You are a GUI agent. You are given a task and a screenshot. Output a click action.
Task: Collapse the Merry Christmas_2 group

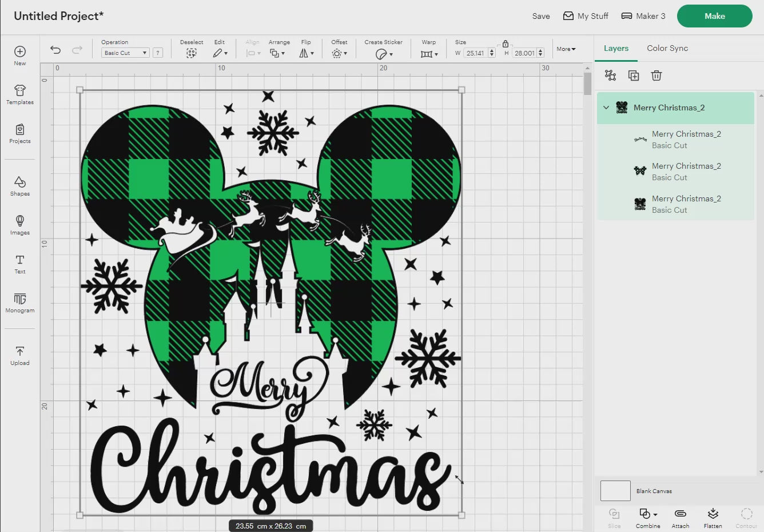click(x=606, y=108)
